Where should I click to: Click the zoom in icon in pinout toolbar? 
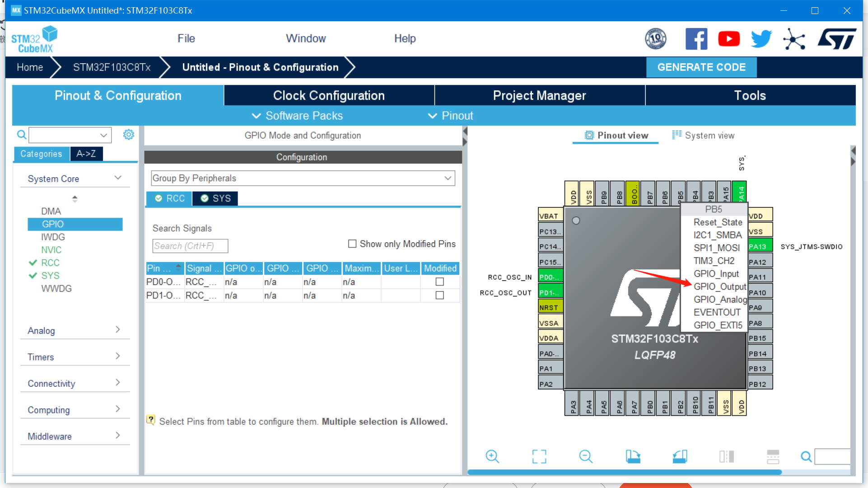click(492, 456)
